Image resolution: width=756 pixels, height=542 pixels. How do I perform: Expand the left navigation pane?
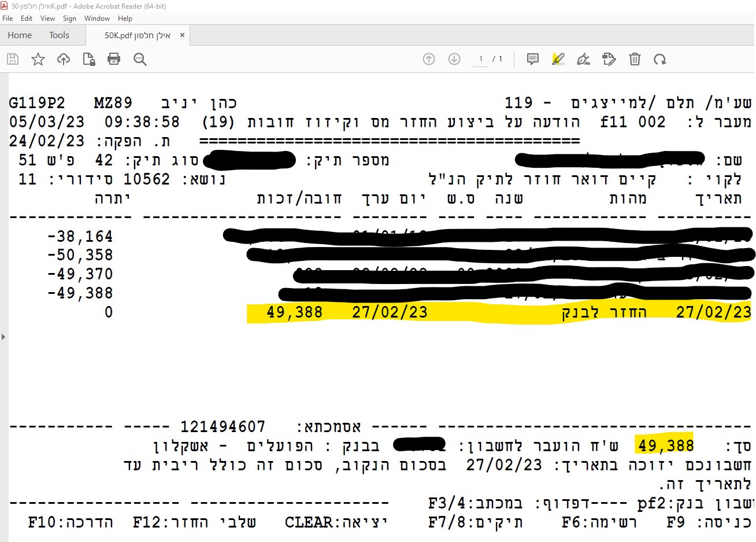5,336
